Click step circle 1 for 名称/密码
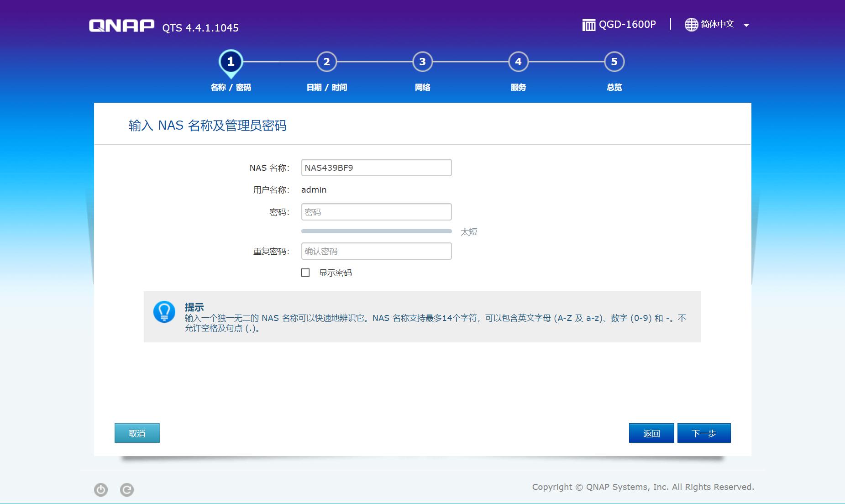 [x=231, y=61]
